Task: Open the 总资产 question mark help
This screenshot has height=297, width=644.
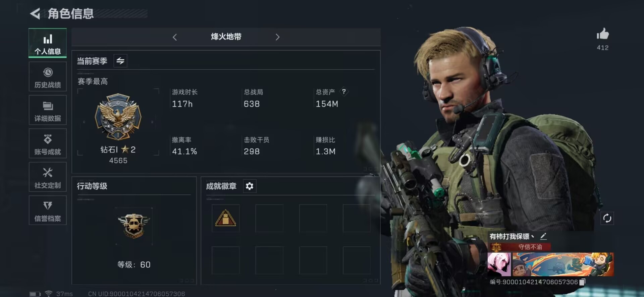Action: [x=344, y=92]
